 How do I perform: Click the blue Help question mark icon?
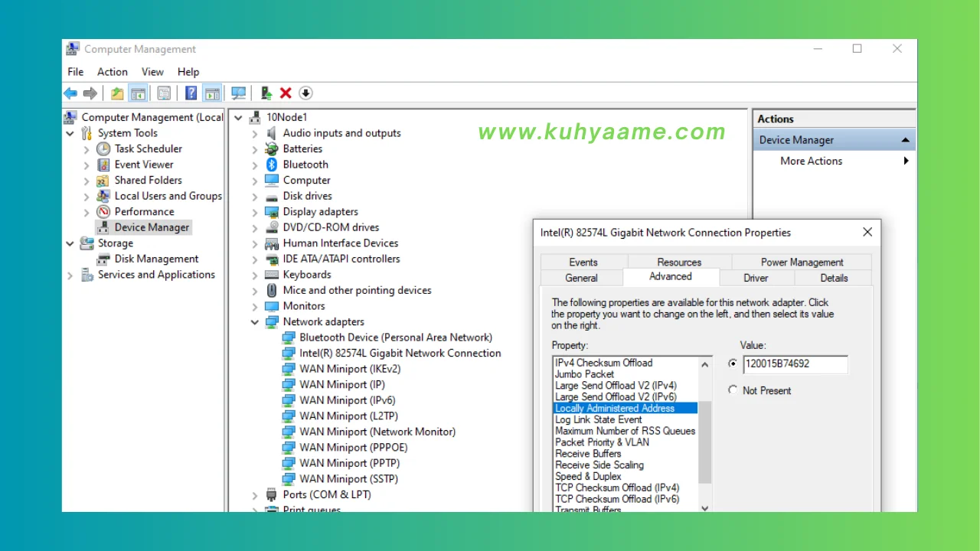tap(191, 93)
